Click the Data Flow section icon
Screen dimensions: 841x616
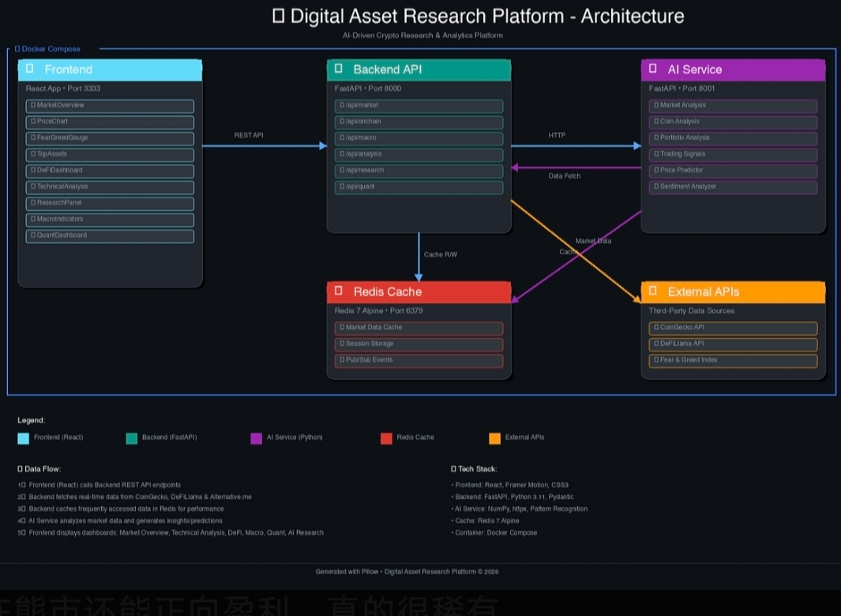point(21,469)
